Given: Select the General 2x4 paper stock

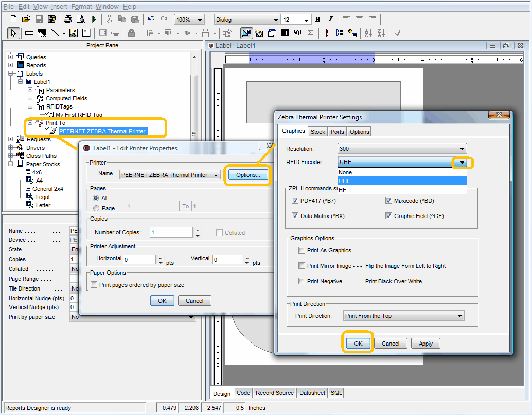Looking at the screenshot, I should click(x=47, y=189).
